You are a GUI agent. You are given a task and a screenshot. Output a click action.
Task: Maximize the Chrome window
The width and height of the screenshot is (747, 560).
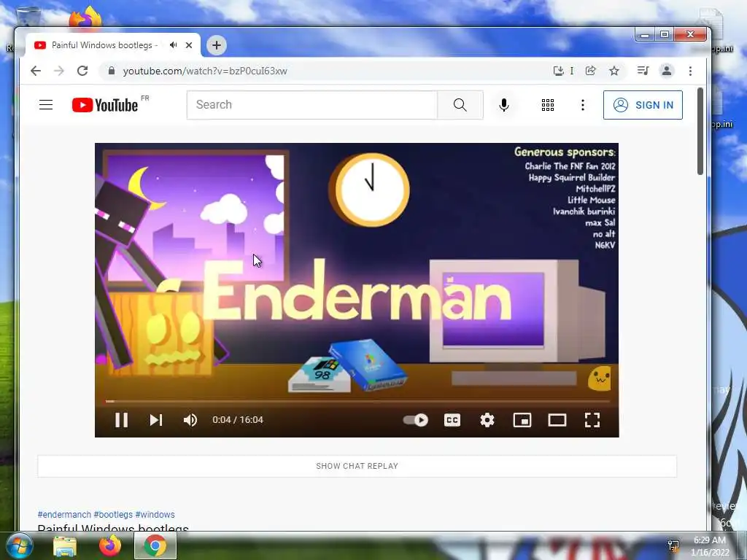664,35
